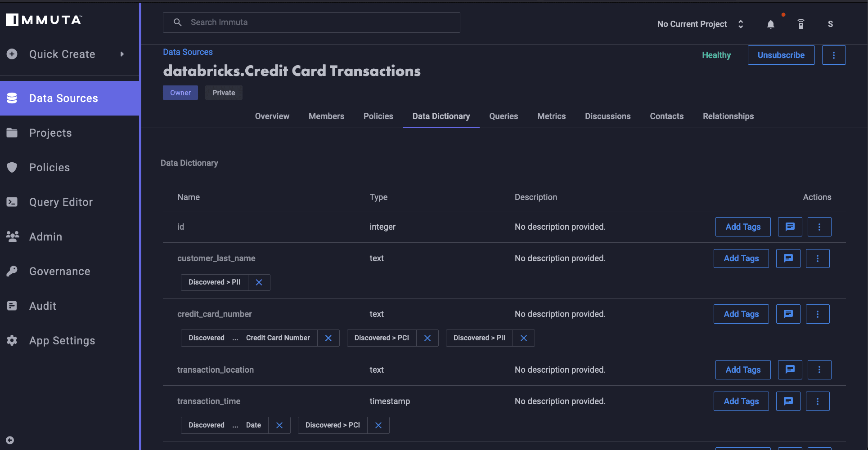Open comments for transaction_time column
868x450 pixels.
[788, 401]
